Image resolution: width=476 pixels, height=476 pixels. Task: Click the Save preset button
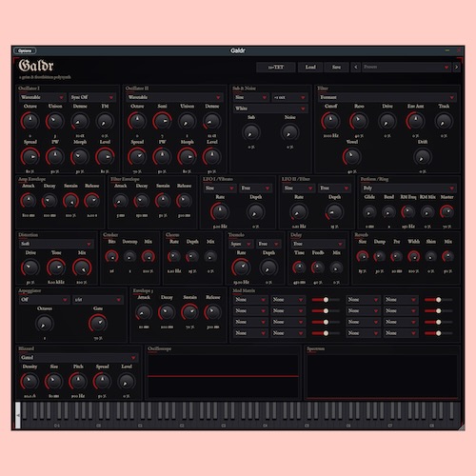coord(336,67)
